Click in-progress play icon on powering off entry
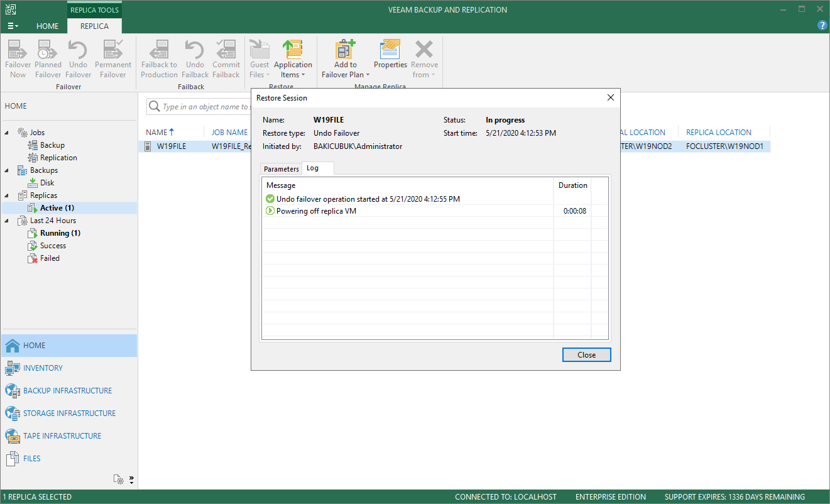The image size is (830, 504). [x=270, y=211]
